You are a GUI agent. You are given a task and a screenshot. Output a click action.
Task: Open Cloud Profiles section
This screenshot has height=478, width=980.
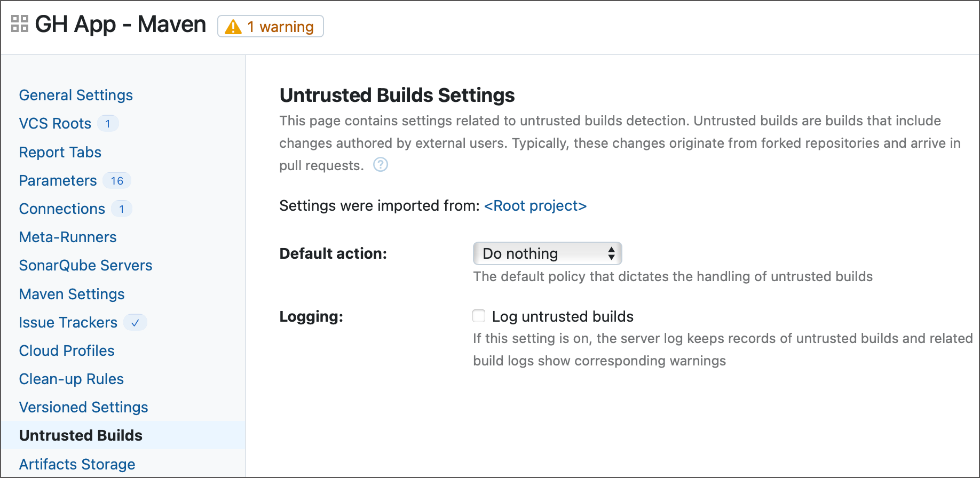coord(67,351)
